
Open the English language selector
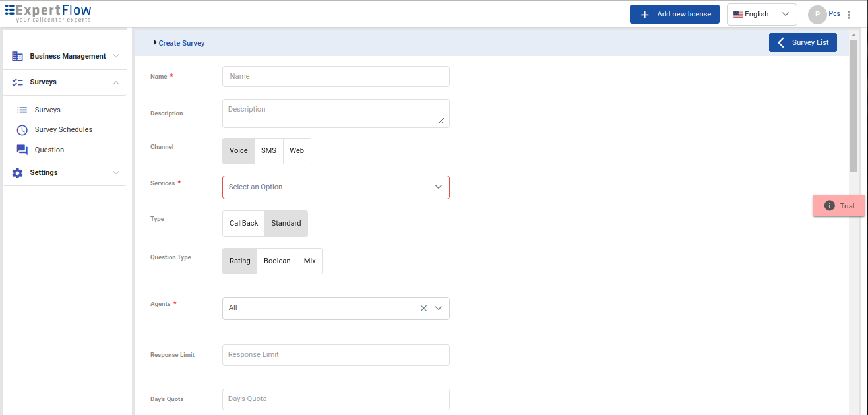(761, 14)
